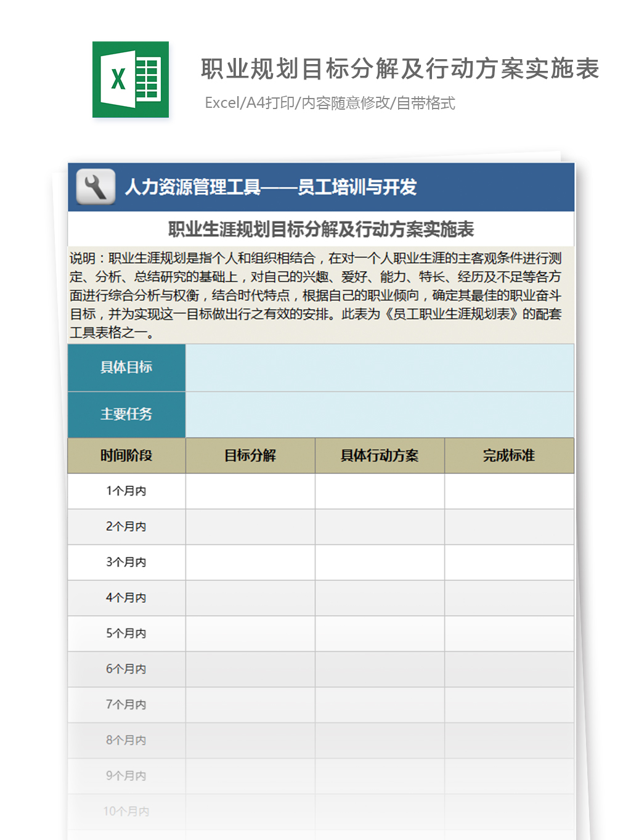Click the 具体行动方案 cell in the 3个月内 row
The image size is (631, 840).
tap(380, 562)
